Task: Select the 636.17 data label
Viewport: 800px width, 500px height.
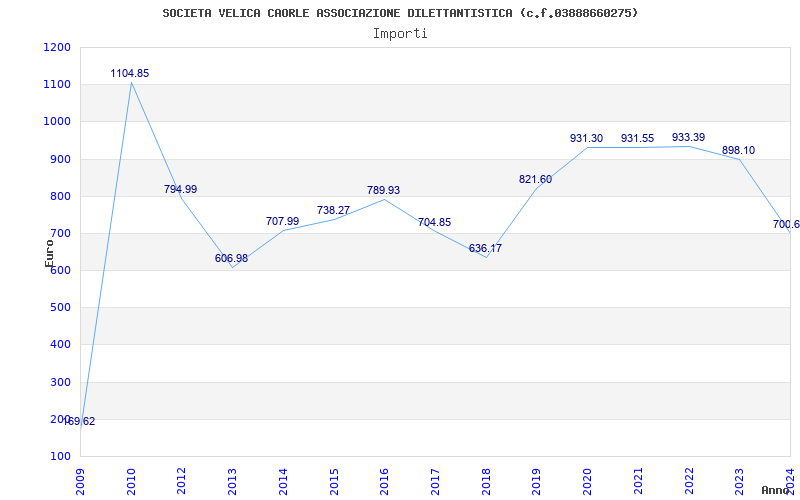Action: tap(485, 248)
